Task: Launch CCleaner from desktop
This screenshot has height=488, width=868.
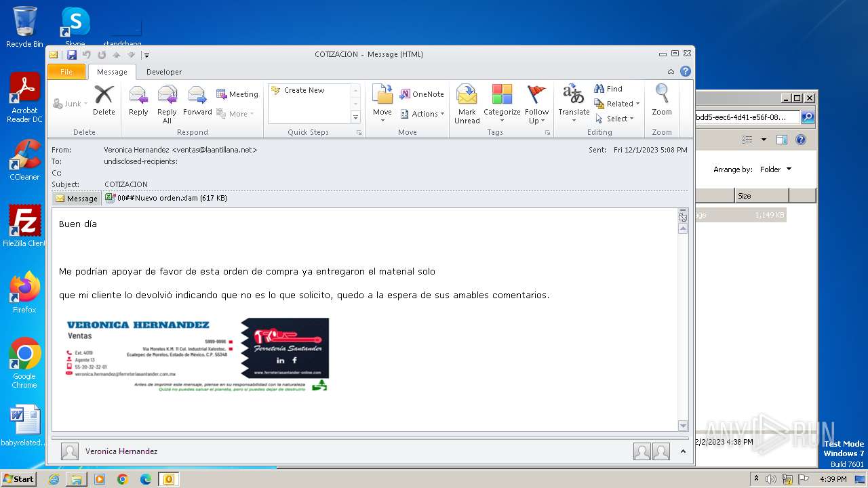Action: click(x=24, y=160)
